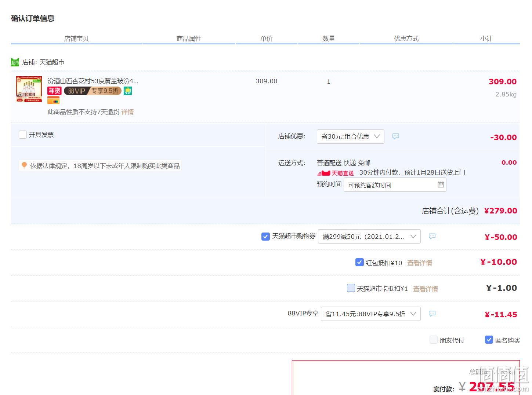Click 查看详情 link beside 红包抵扣
This screenshot has width=532, height=395.
[x=420, y=263]
